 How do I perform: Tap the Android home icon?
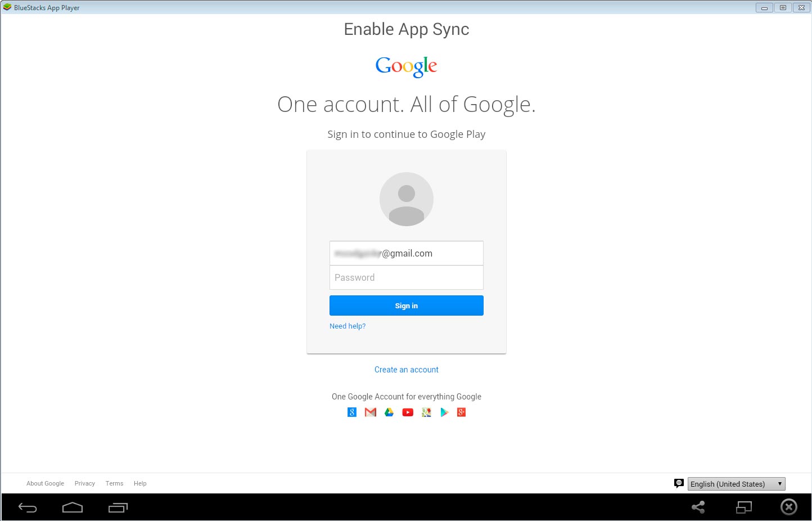point(73,507)
